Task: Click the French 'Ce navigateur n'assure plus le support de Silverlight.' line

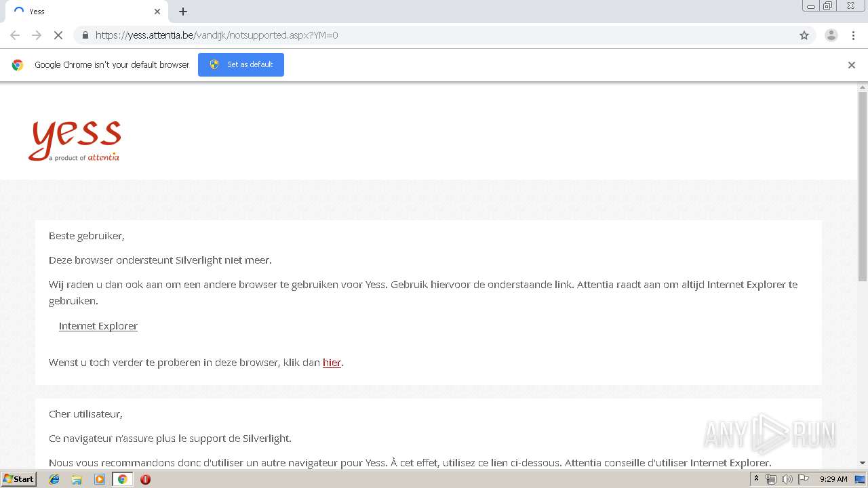Action: 170,439
